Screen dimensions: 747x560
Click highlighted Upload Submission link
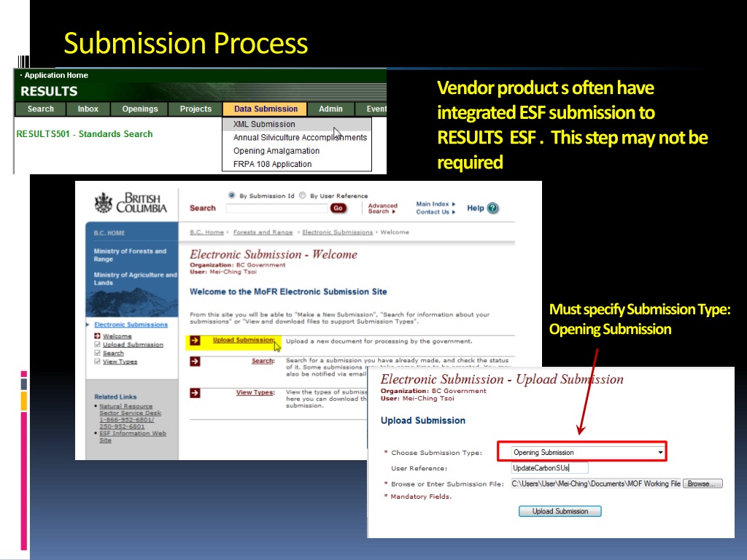244,340
